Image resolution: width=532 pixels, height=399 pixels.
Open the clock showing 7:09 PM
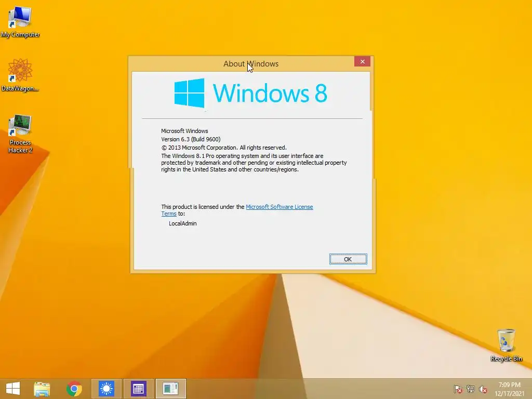(509, 389)
